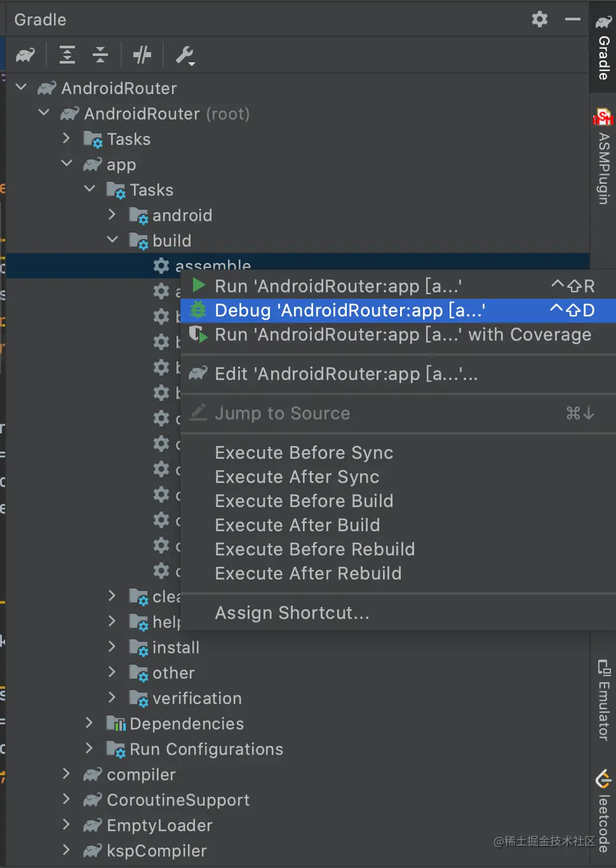616x868 pixels.
Task: Click Assign Shortcut menu item
Action: click(291, 613)
